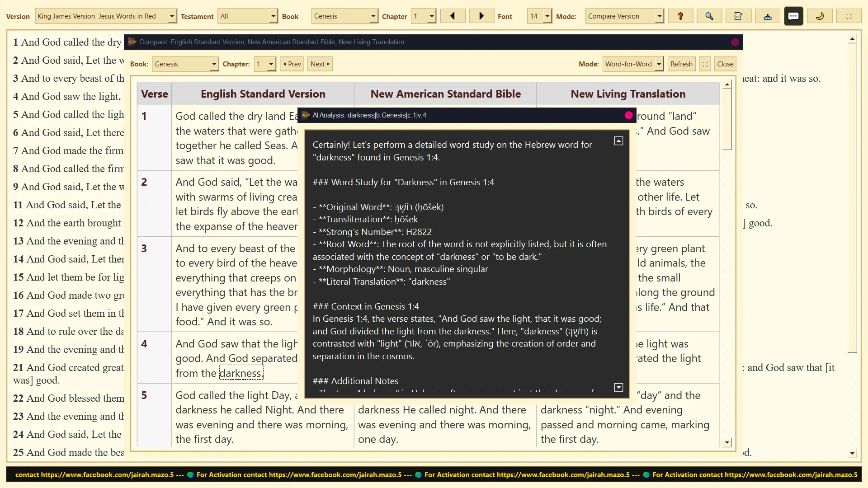Click the Prev button in Compare window
This screenshot has height=488, width=868.
[x=292, y=64]
